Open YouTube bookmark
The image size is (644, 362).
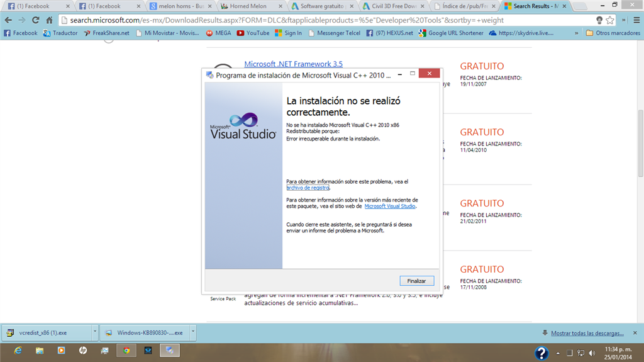pos(253,33)
